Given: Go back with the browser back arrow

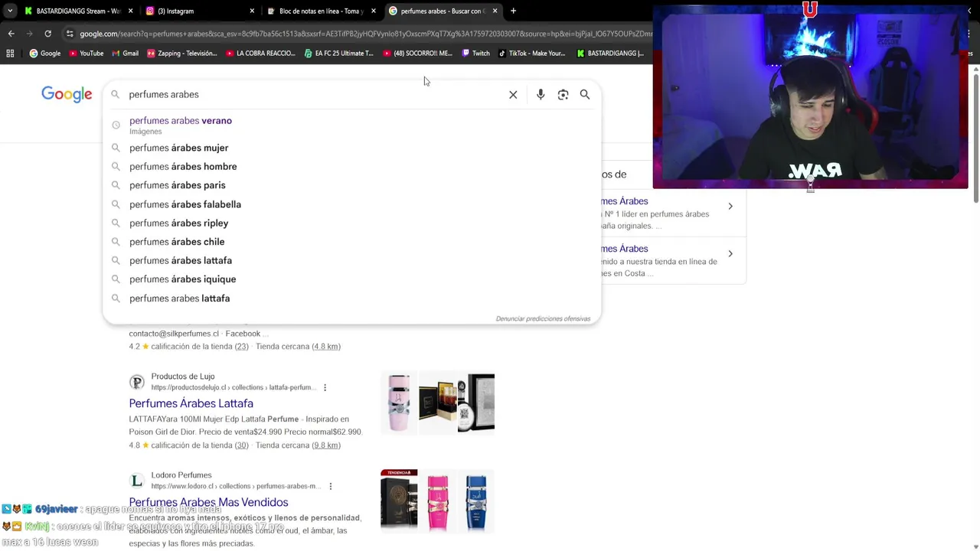Looking at the screenshot, I should [11, 34].
